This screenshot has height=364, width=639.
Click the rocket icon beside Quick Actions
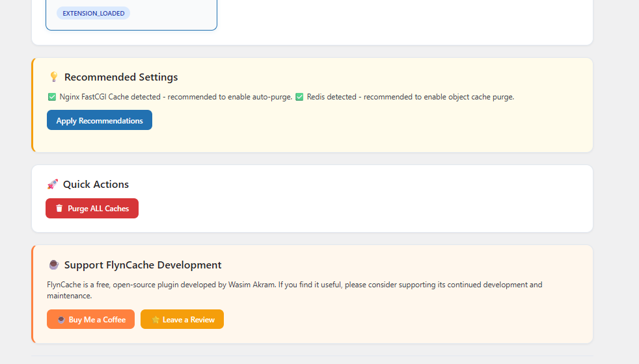[53, 184]
